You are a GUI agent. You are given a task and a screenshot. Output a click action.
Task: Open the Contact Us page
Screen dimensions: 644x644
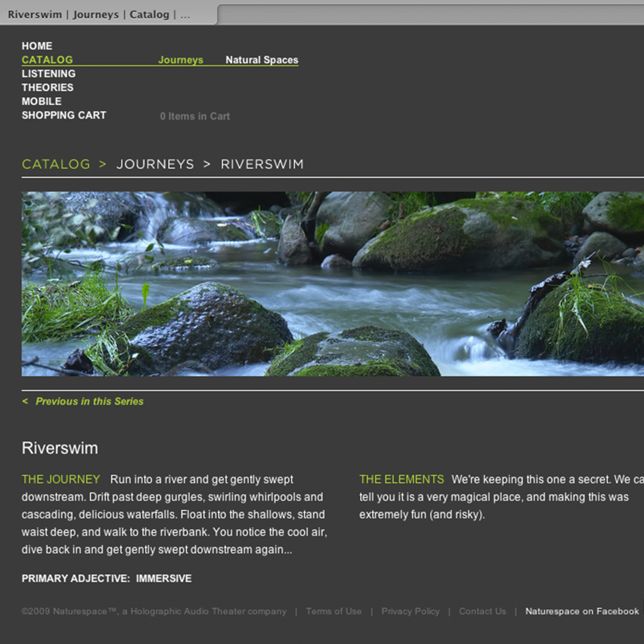pos(482,611)
